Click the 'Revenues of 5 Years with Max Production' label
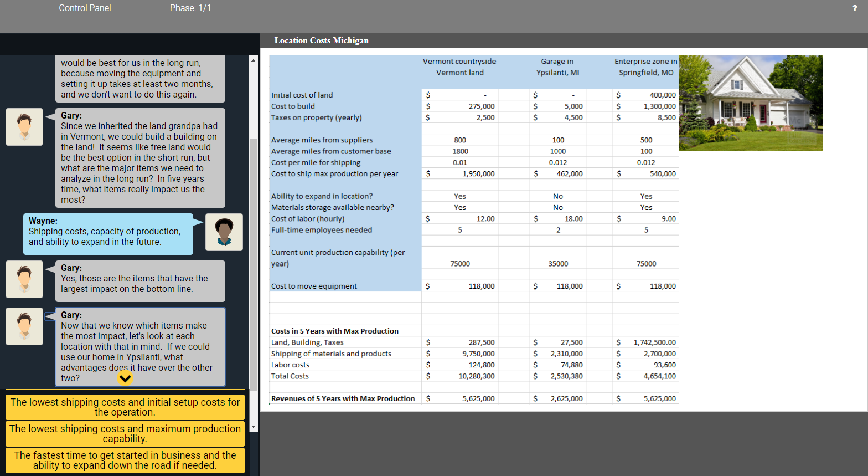 pos(343,398)
